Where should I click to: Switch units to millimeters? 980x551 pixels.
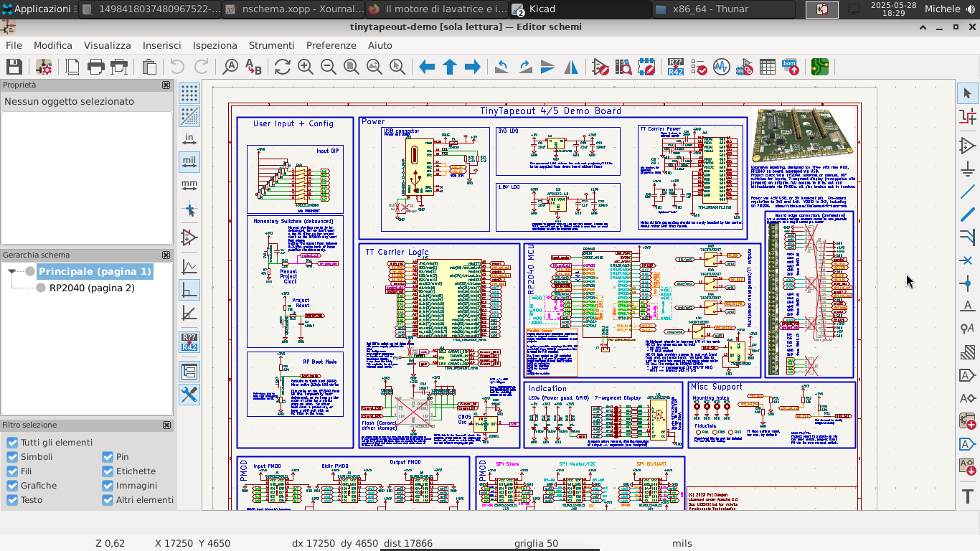click(189, 184)
